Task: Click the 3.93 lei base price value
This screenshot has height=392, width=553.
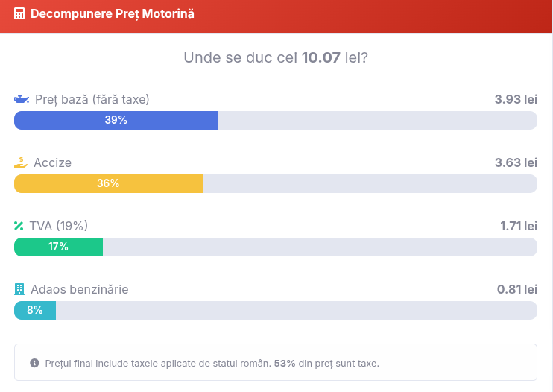Action: 516,99
